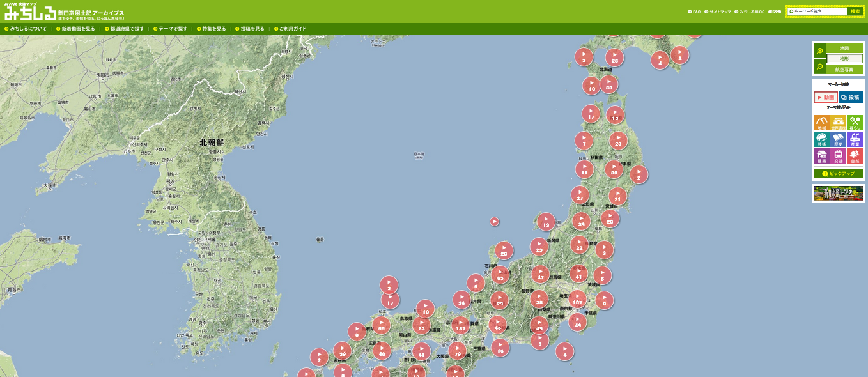Open 都道府県で探す menu item
The height and width of the screenshot is (377, 868).
pos(123,29)
